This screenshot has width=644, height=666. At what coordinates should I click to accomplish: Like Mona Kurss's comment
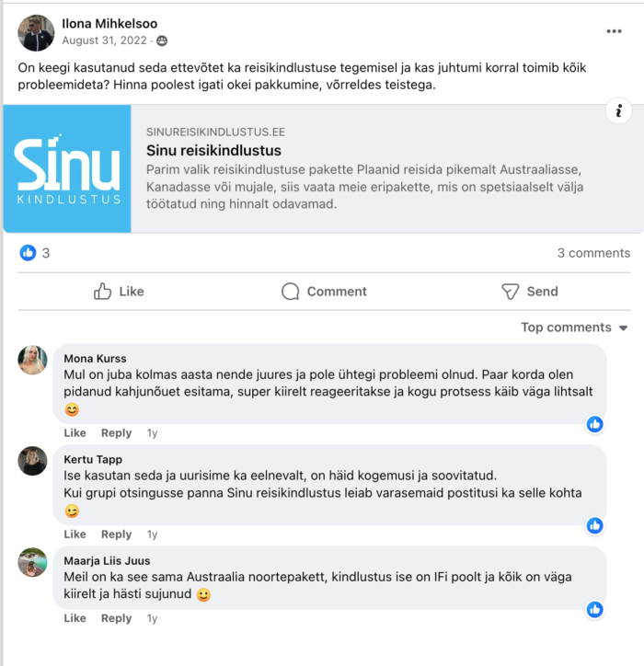pyautogui.click(x=75, y=433)
